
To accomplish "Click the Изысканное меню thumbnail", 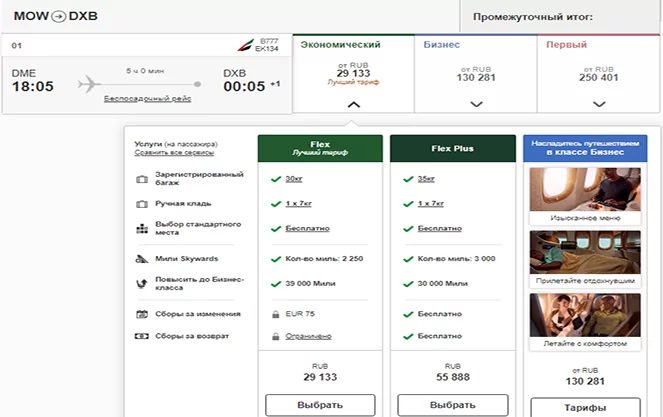I will (x=585, y=196).
